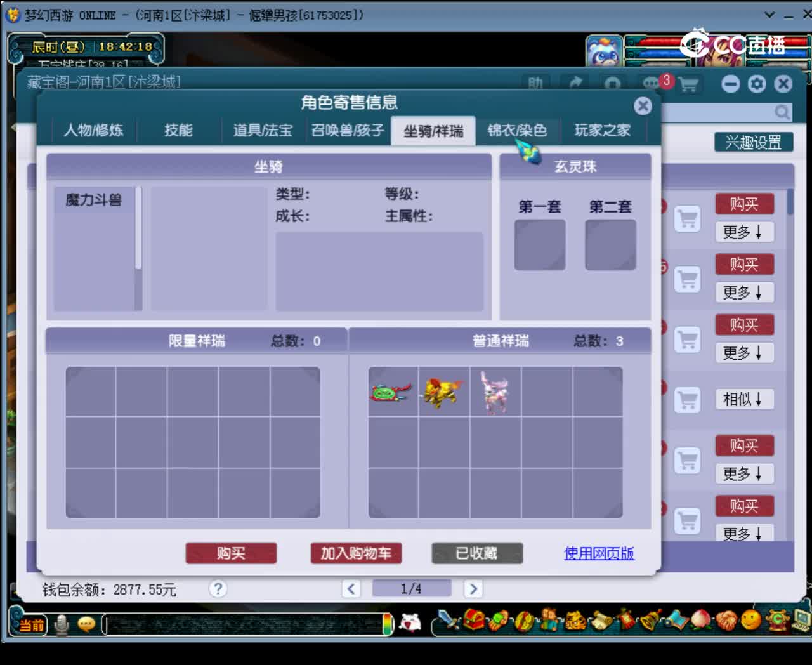Open messages icon with red 3 badge
The width and height of the screenshot is (812, 665).
click(x=653, y=83)
